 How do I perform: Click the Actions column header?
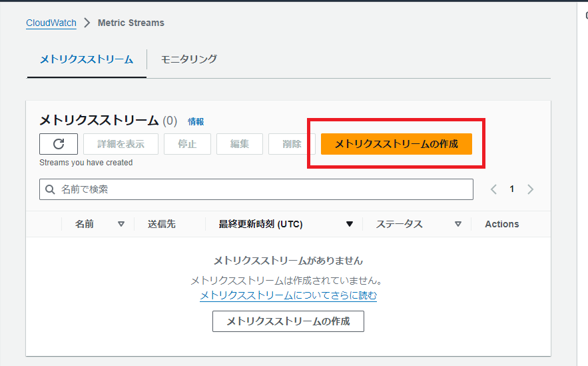501,224
